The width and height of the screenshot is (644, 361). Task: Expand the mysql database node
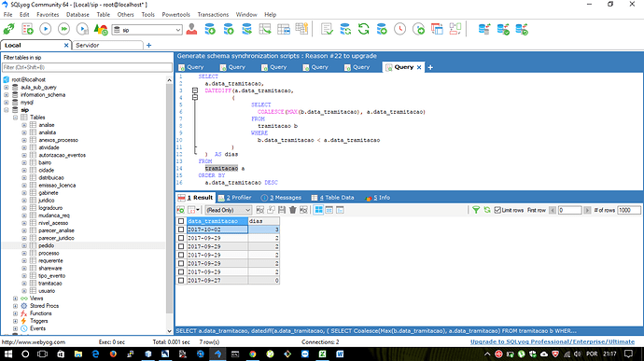point(7,103)
